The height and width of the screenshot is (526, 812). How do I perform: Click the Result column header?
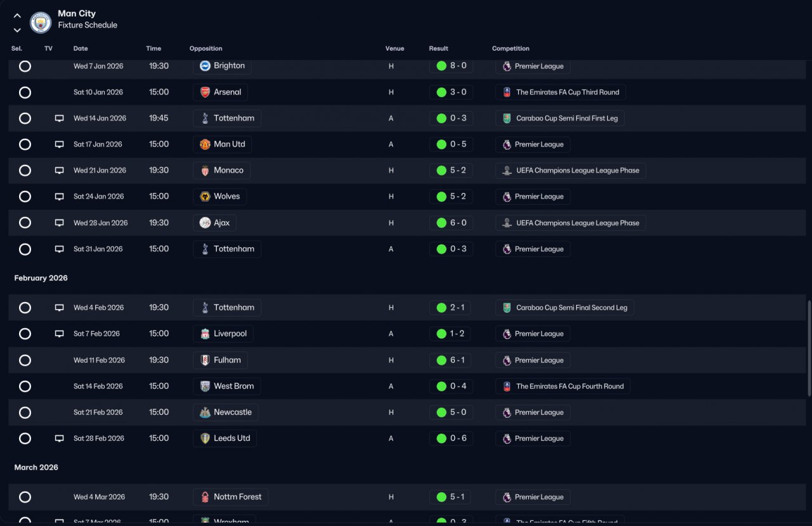pyautogui.click(x=438, y=48)
